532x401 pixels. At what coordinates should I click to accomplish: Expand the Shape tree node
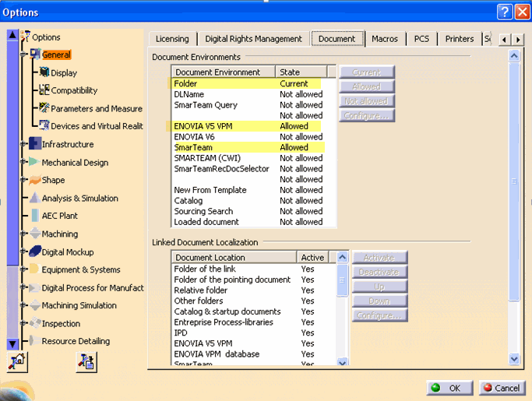(23, 180)
